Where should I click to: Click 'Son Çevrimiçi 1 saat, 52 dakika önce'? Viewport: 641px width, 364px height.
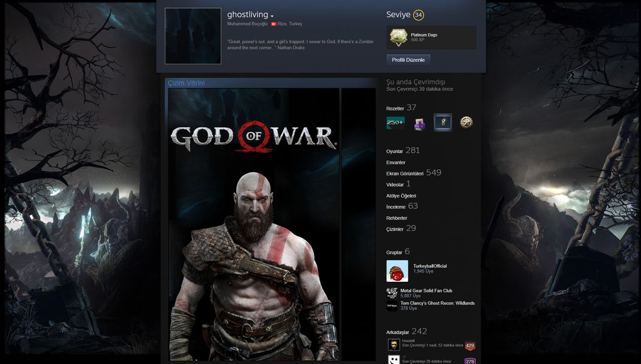[x=432, y=345]
